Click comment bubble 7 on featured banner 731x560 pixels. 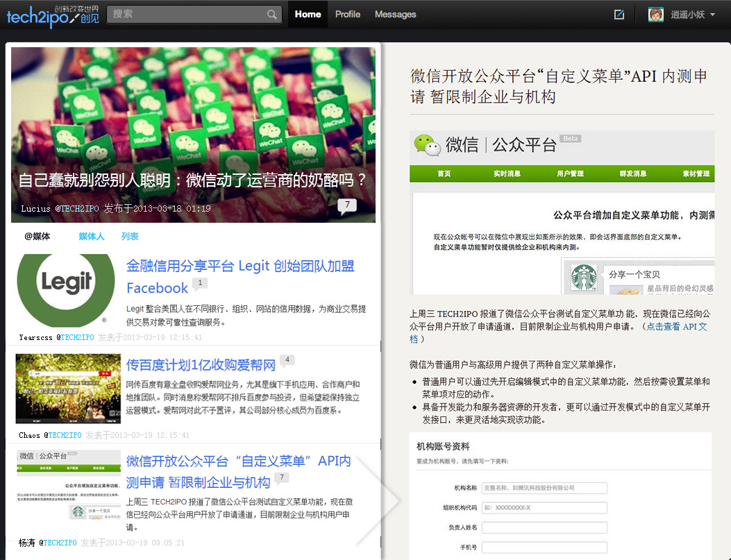347,205
